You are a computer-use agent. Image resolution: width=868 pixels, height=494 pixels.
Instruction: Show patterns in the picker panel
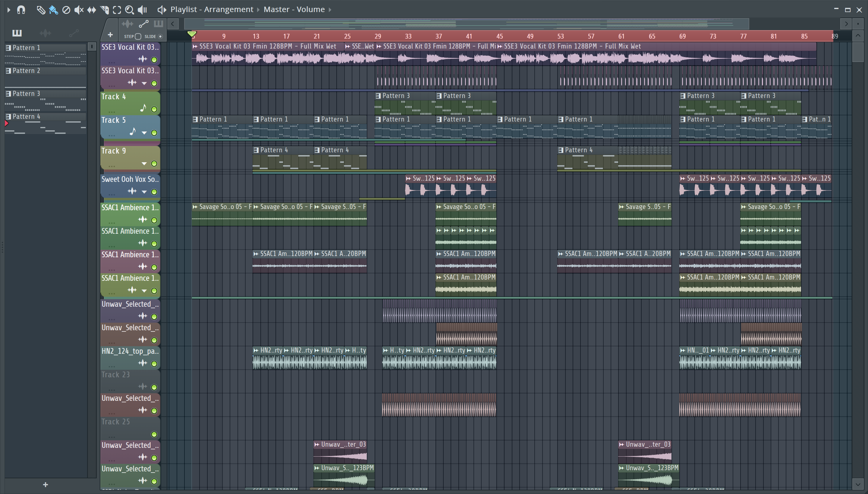[17, 33]
